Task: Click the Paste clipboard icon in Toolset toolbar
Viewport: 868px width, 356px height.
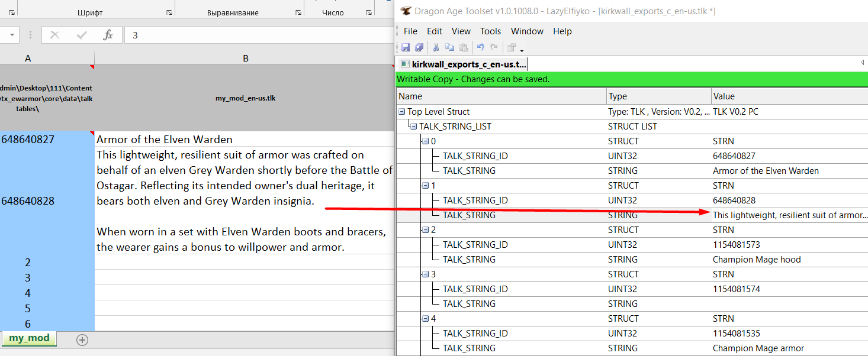Action: tap(464, 47)
